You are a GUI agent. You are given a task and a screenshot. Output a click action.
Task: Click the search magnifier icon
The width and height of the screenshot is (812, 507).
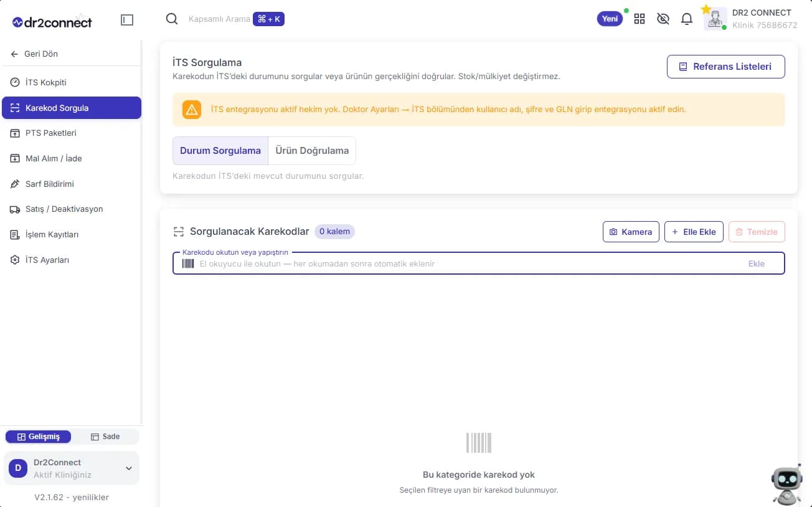[x=172, y=19]
